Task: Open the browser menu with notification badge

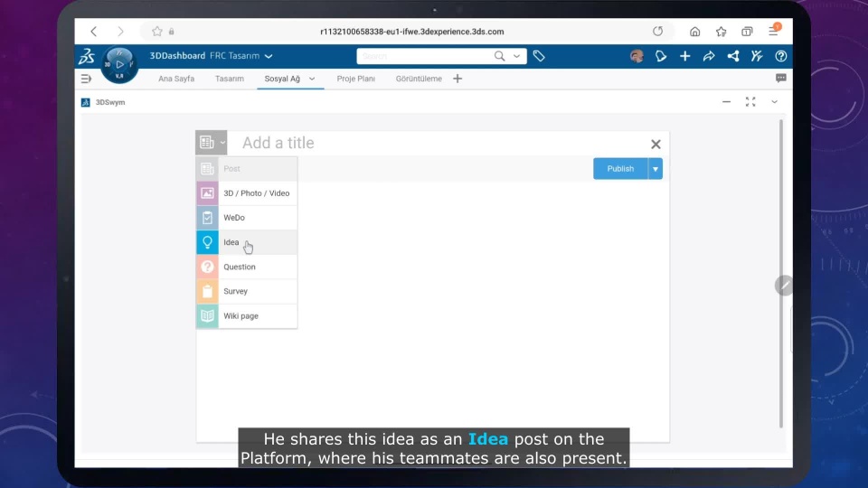Action: (x=774, y=31)
